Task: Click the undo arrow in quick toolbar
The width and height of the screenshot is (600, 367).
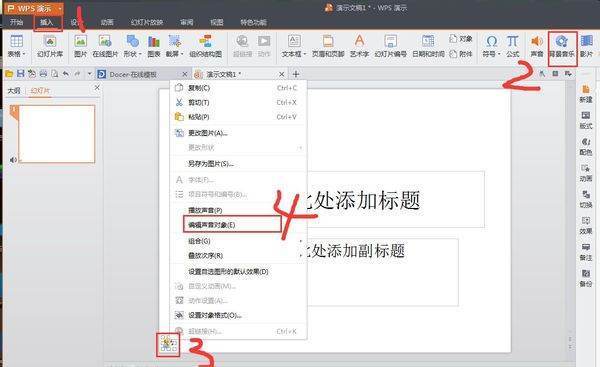Action: point(66,73)
